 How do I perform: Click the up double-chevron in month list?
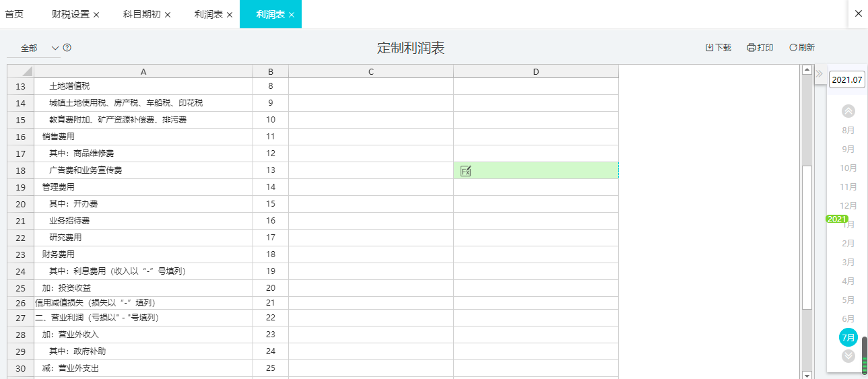[x=848, y=111]
